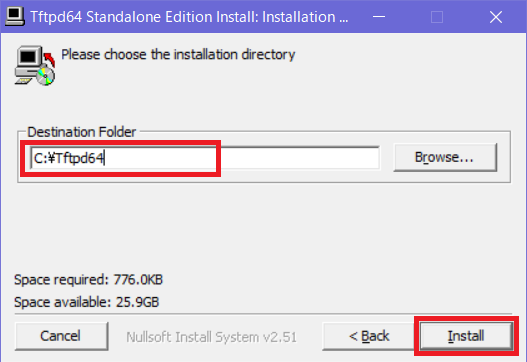Click the greyed-out maximize box

[x=437, y=16]
